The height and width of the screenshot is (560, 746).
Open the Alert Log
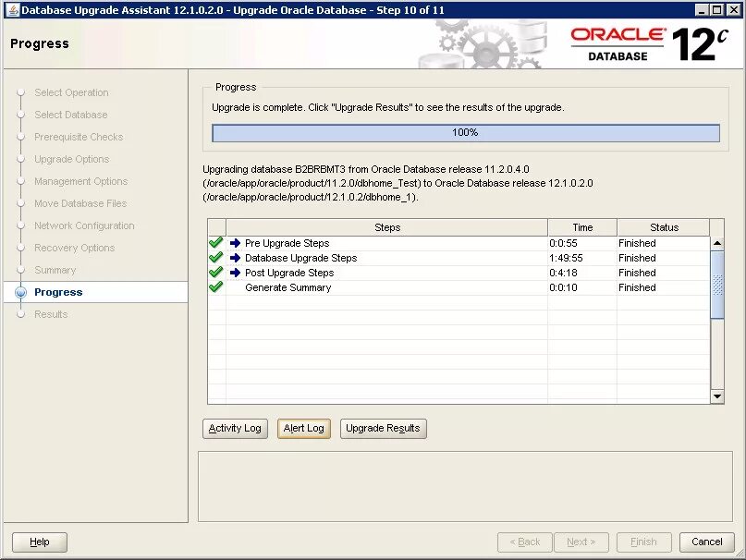[303, 428]
